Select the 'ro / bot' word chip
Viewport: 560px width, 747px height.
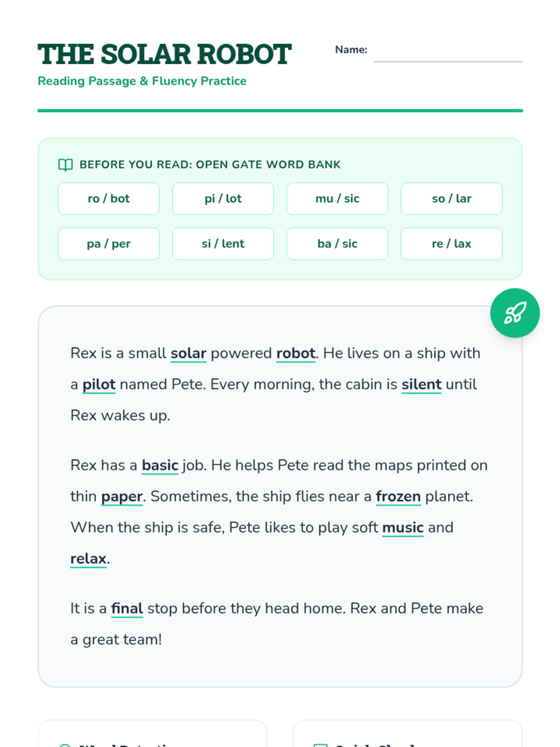point(109,198)
